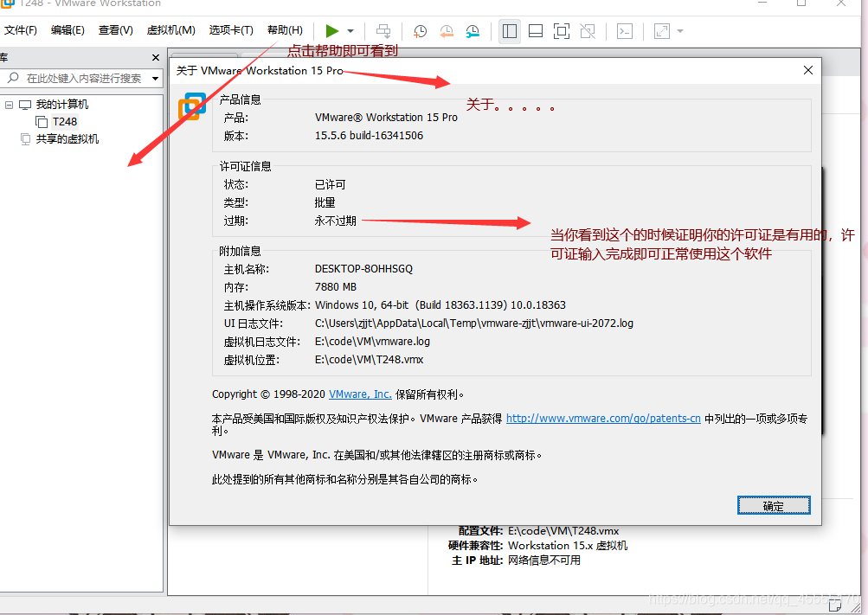Toggle library sidebar view icon
This screenshot has width=868, height=615.
click(509, 31)
